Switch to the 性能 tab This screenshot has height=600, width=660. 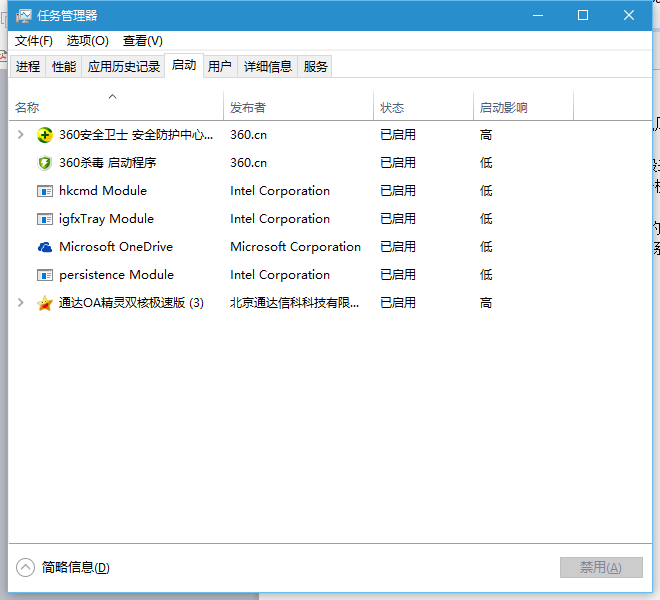click(x=64, y=67)
